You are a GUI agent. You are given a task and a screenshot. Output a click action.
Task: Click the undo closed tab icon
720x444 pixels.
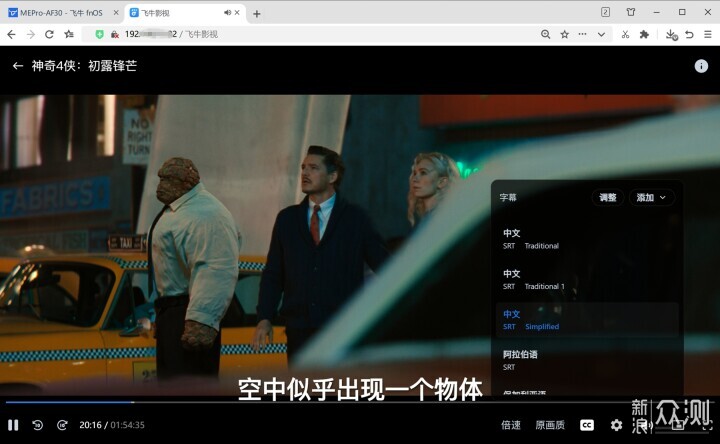689,34
